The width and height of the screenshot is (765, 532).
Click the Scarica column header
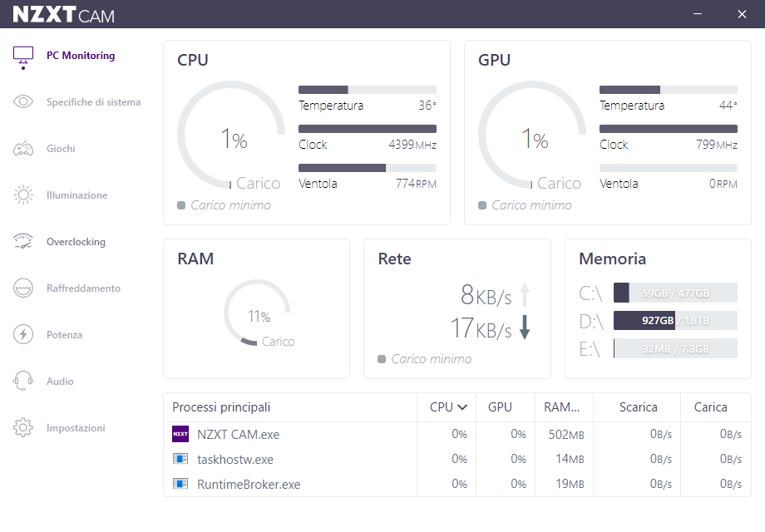pyautogui.click(x=638, y=407)
